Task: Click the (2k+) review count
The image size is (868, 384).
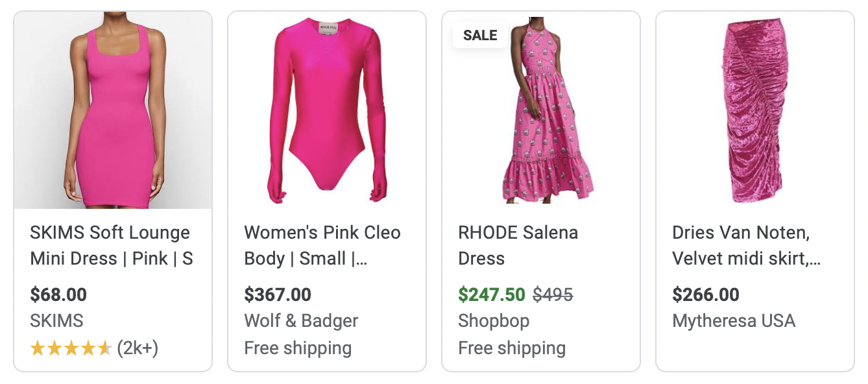Action: point(138,349)
